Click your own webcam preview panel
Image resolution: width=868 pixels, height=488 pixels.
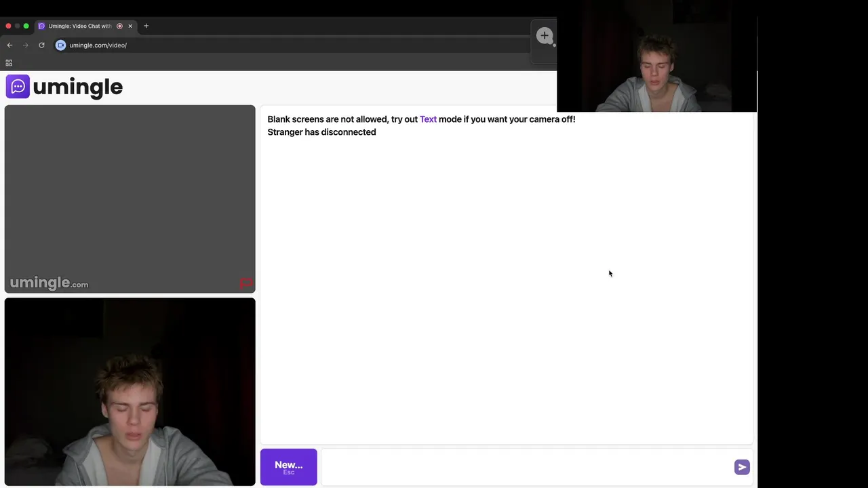pyautogui.click(x=130, y=392)
